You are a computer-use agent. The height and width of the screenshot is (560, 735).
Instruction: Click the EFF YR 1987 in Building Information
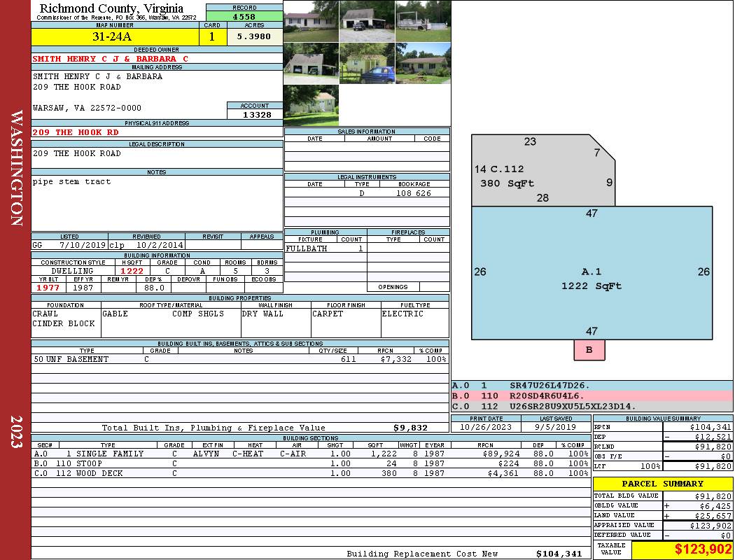[83, 288]
